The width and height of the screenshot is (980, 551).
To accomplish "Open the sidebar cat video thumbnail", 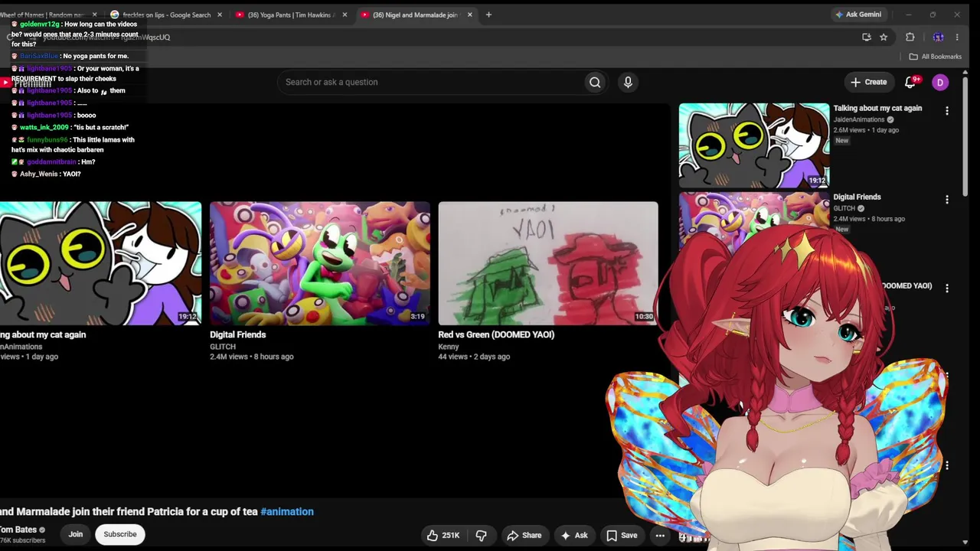I will tap(754, 145).
